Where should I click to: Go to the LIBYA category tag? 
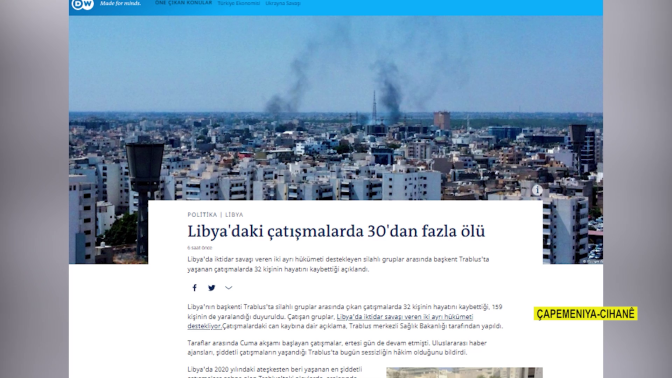pos(234,215)
